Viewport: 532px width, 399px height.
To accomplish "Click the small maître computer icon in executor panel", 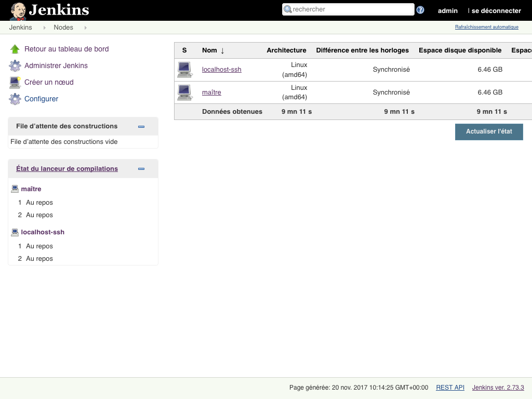I will pos(15,189).
